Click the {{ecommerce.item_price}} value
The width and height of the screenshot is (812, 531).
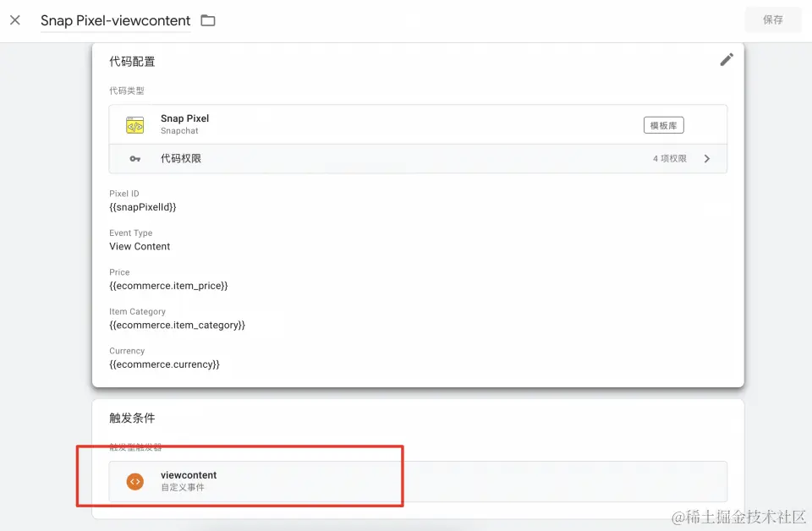pyautogui.click(x=168, y=286)
